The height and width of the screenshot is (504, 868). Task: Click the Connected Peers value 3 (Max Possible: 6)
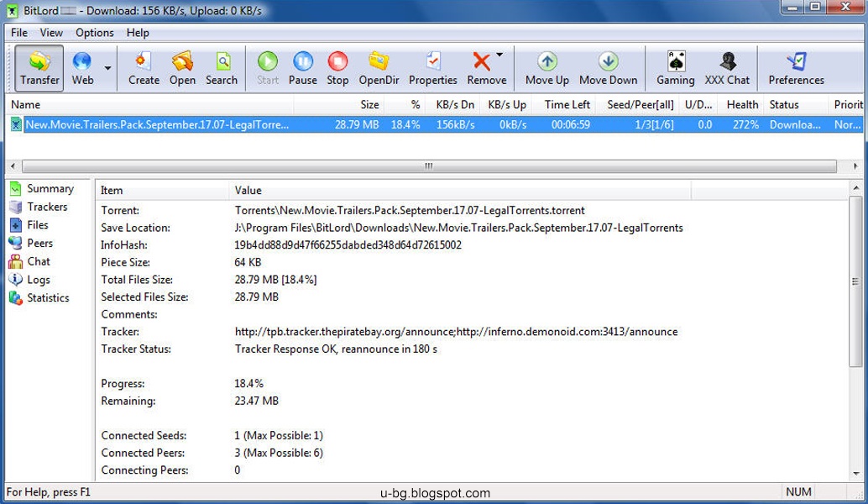point(279,453)
